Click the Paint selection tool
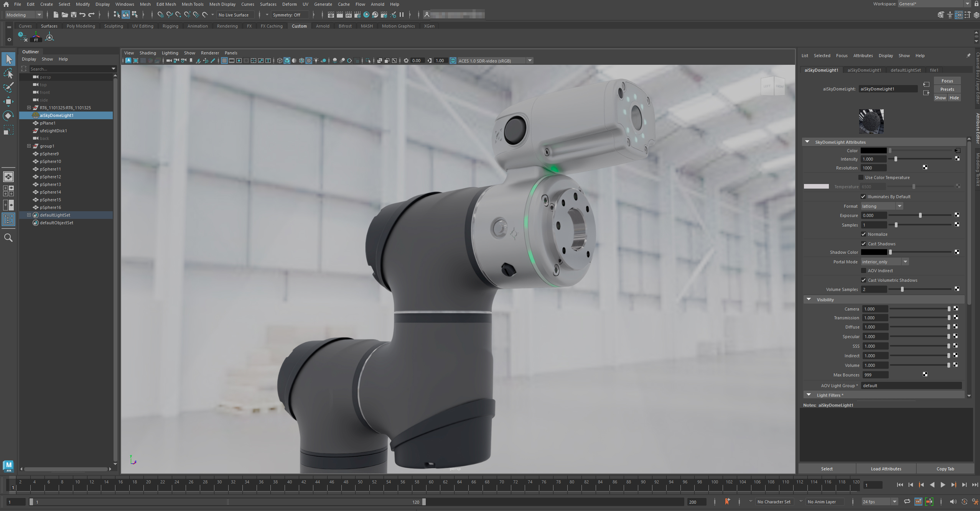 pos(8,87)
